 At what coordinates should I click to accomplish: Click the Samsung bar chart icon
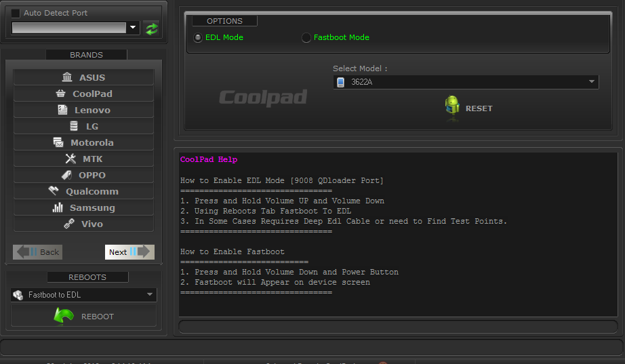click(x=58, y=207)
